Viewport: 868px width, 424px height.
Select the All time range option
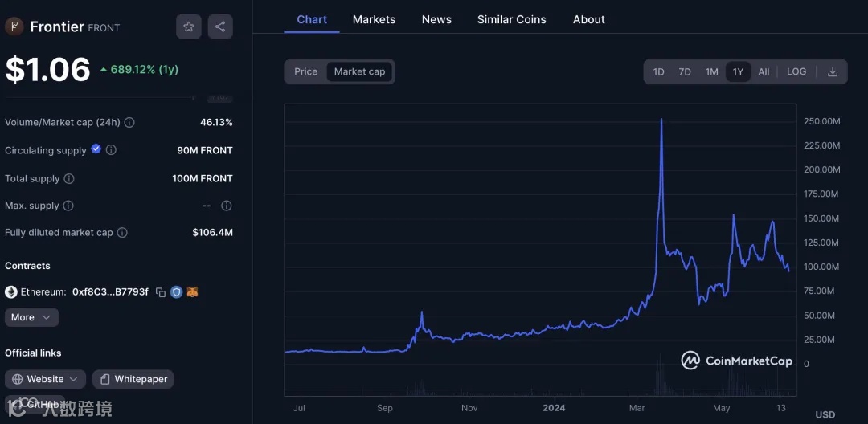[x=764, y=72]
